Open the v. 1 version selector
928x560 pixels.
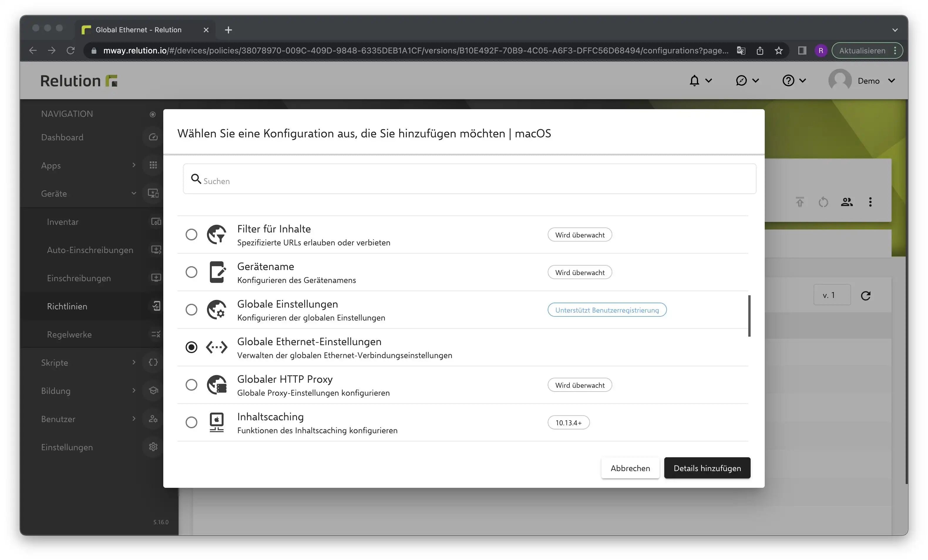tap(832, 295)
